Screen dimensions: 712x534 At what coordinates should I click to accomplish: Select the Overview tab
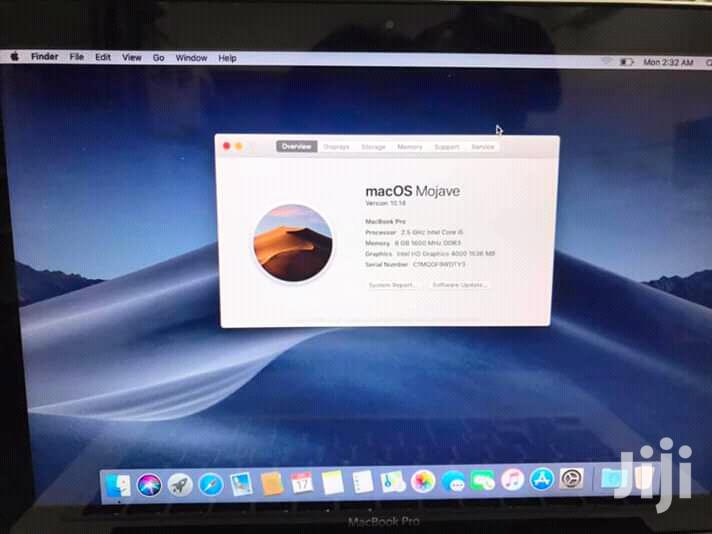pos(297,146)
